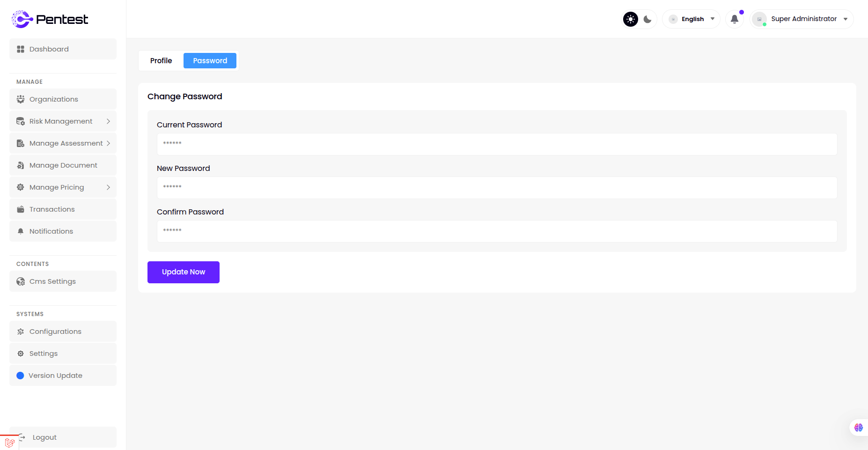
Task: Open the floating AI brain widget
Action: pos(858,428)
